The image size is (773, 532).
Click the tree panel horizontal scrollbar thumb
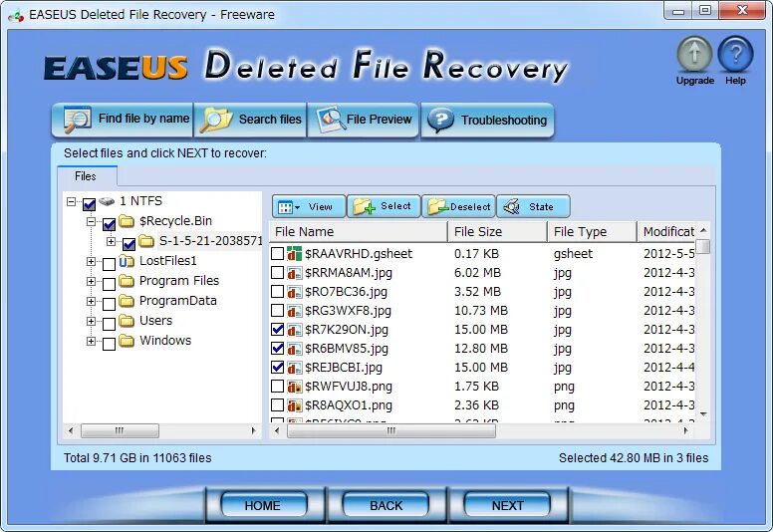click(x=120, y=431)
